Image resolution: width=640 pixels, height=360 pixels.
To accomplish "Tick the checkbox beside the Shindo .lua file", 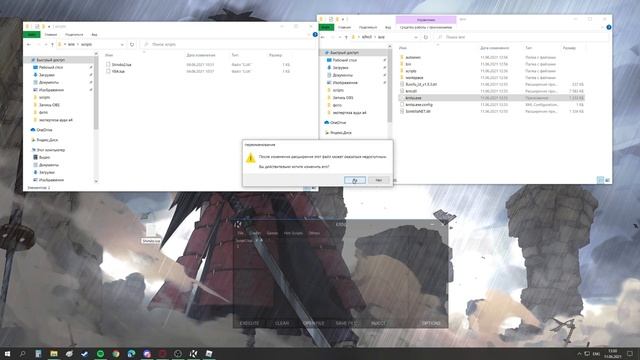I will coord(108,64).
